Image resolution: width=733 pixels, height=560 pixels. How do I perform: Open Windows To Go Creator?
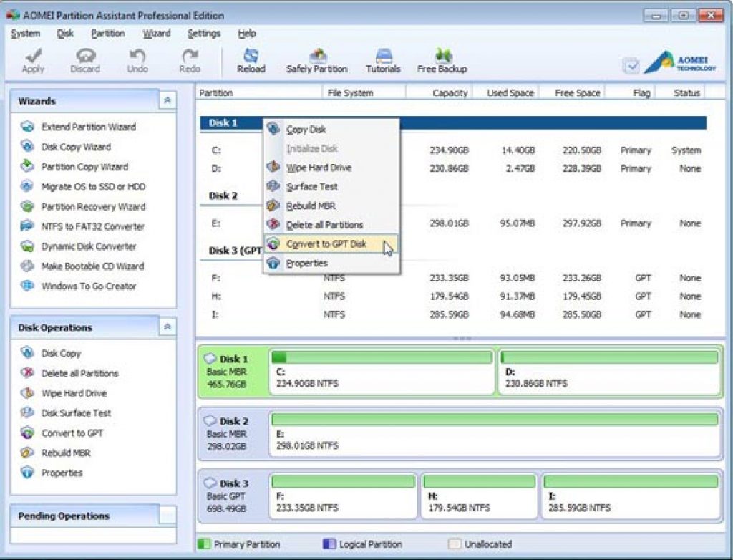point(78,286)
